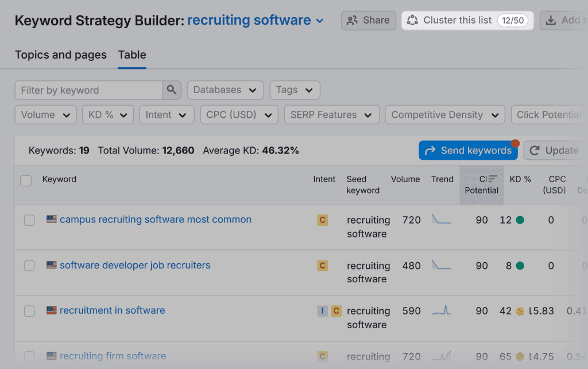Check the campus recruiting software row checkbox
Image resolution: width=588 pixels, height=369 pixels.
coord(29,220)
